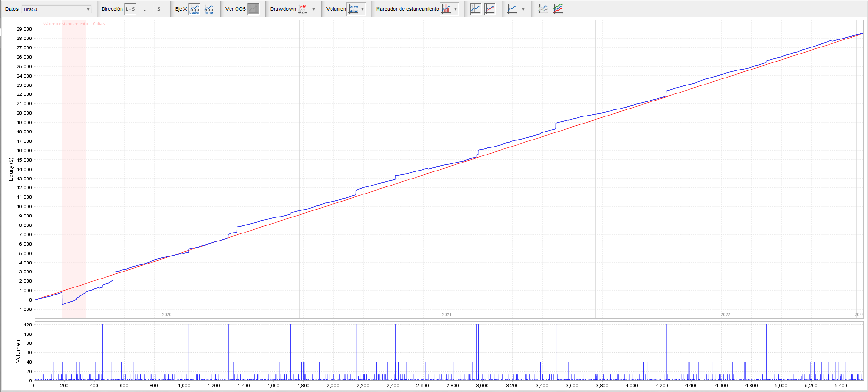
Task: Set Eje X to trades mode
Action: [194, 9]
